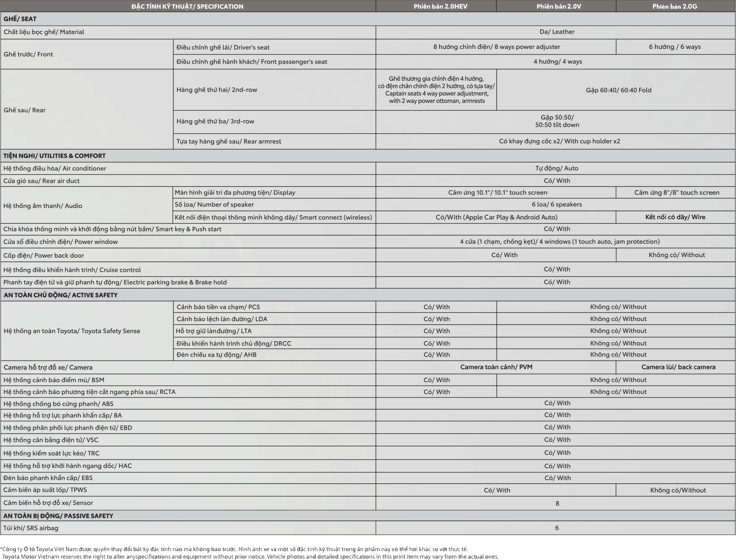Click the Phiên bản 2.0G column header
736x560 pixels.
pyautogui.click(x=674, y=6)
